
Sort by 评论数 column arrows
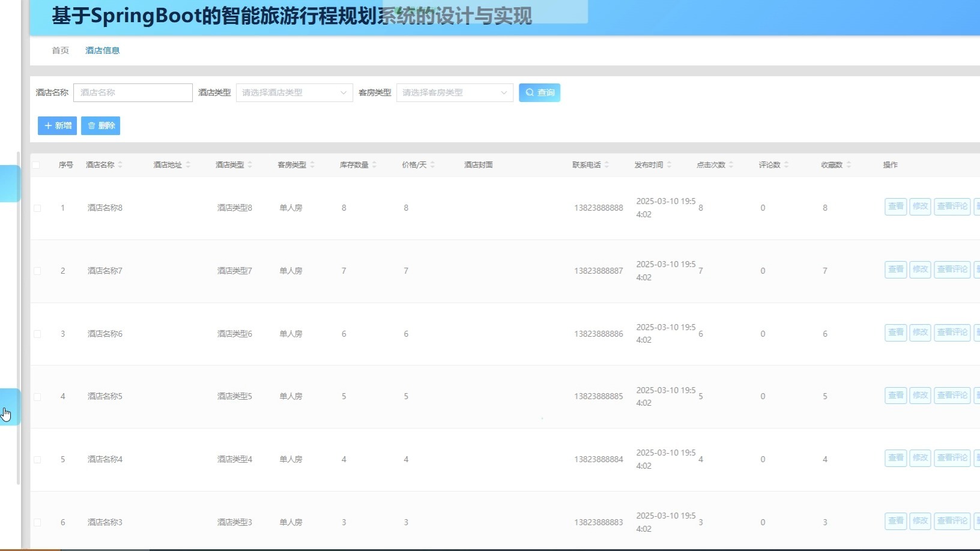tap(786, 164)
